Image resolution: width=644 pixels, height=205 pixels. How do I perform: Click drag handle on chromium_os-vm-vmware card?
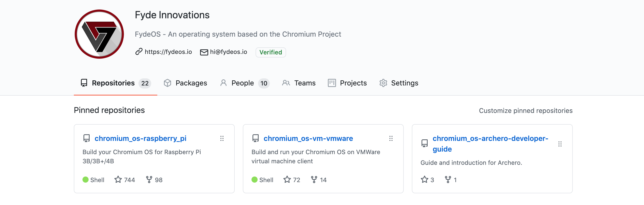391,138
